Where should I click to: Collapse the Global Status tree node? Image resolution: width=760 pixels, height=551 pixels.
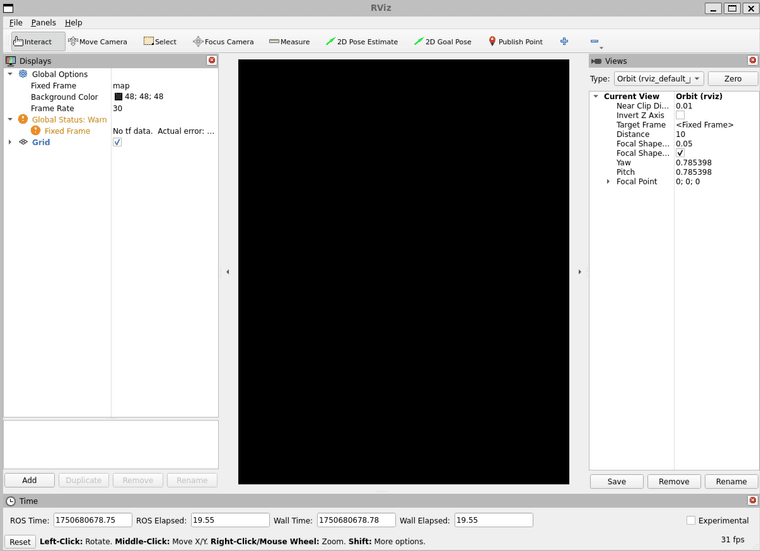pyautogui.click(x=10, y=119)
